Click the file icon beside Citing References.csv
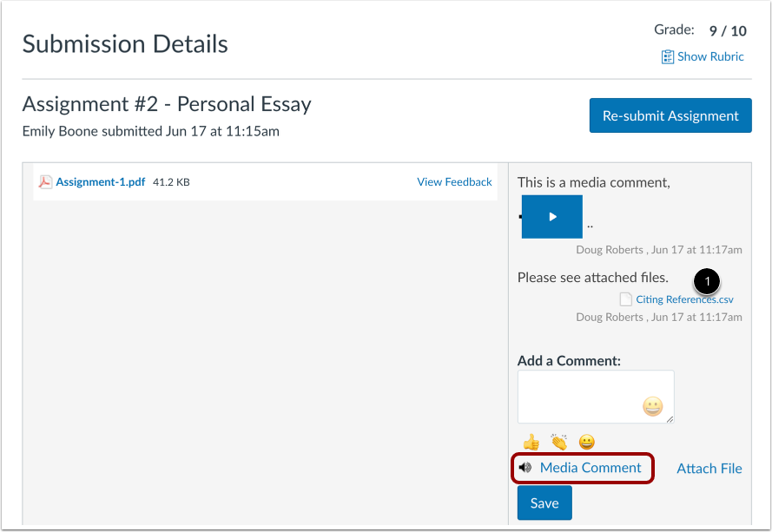The height and width of the screenshot is (532, 772). [x=625, y=299]
